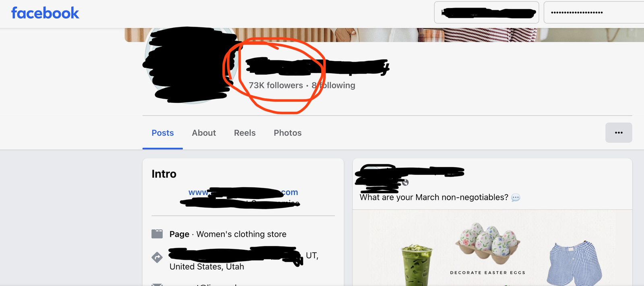Viewport: 644px width, 286px height.
Task: Open the website link in Intro
Action: tap(243, 193)
